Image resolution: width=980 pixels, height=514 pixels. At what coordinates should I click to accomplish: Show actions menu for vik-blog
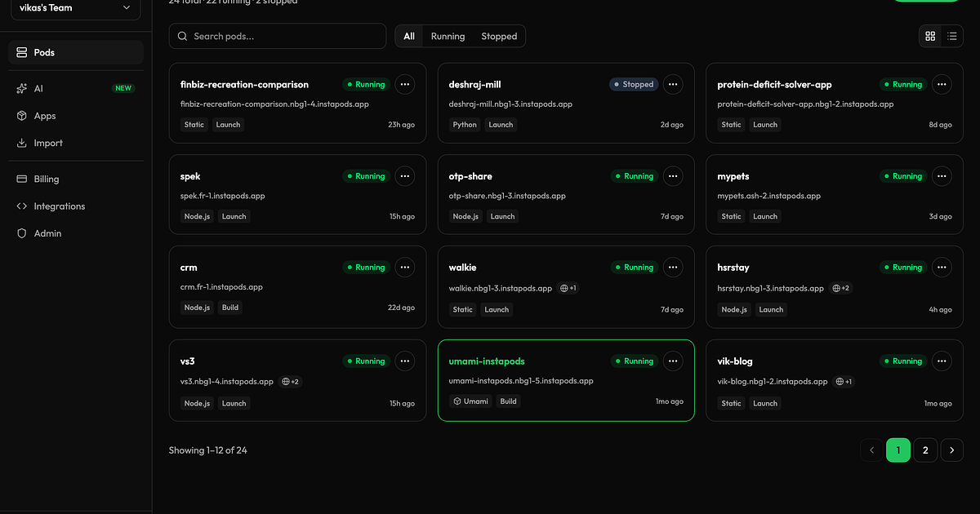point(942,361)
